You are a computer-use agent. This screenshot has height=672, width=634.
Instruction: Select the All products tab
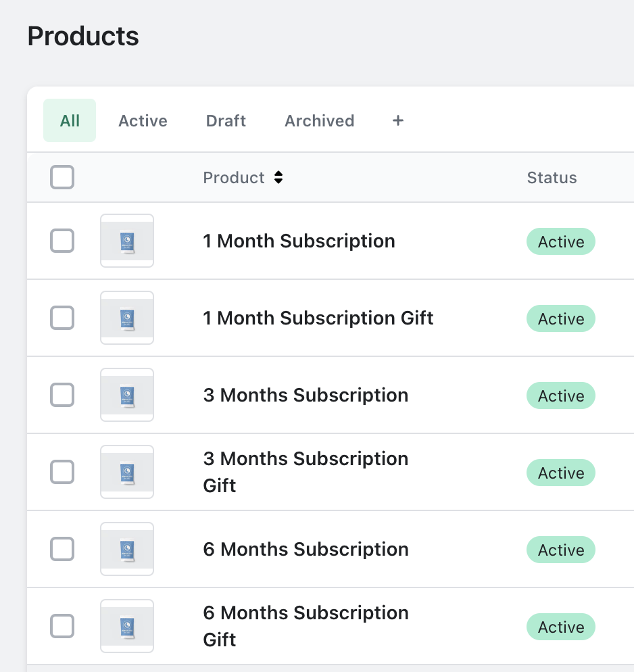coord(70,121)
